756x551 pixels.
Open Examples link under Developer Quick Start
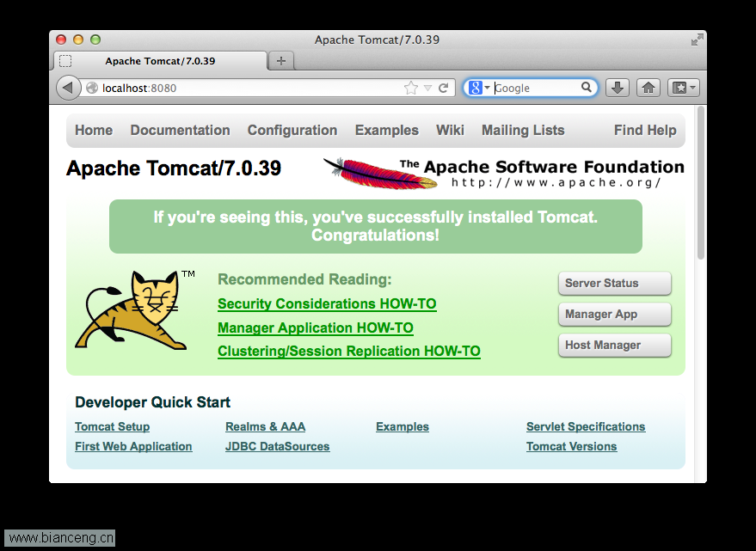click(403, 426)
